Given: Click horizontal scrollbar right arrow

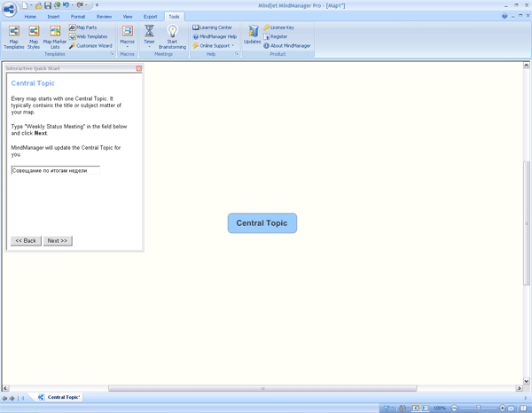Looking at the screenshot, I should (519, 388).
